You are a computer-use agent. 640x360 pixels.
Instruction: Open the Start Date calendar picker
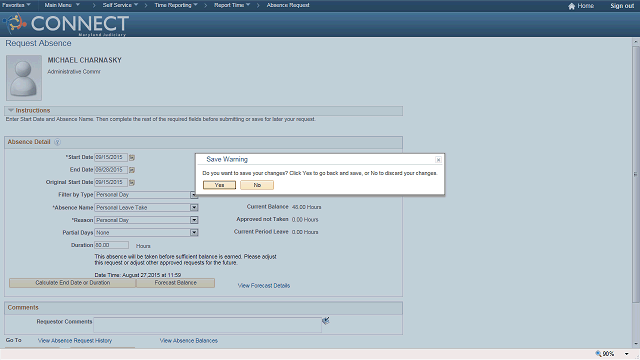[x=132, y=157]
